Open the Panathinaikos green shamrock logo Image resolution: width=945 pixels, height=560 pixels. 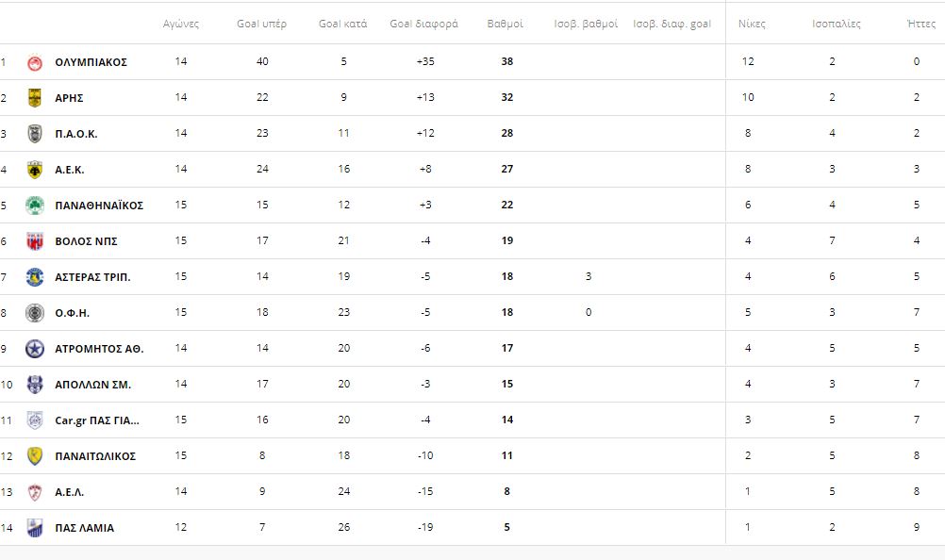point(35,206)
